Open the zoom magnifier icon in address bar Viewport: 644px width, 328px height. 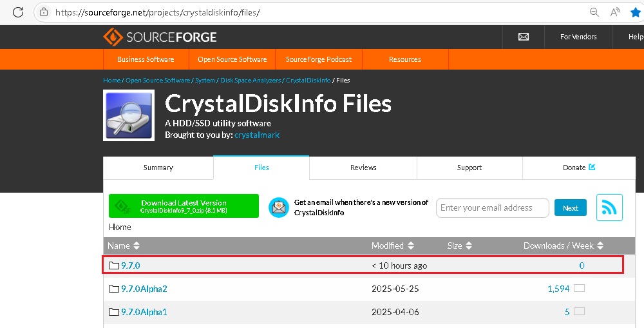pyautogui.click(x=594, y=12)
